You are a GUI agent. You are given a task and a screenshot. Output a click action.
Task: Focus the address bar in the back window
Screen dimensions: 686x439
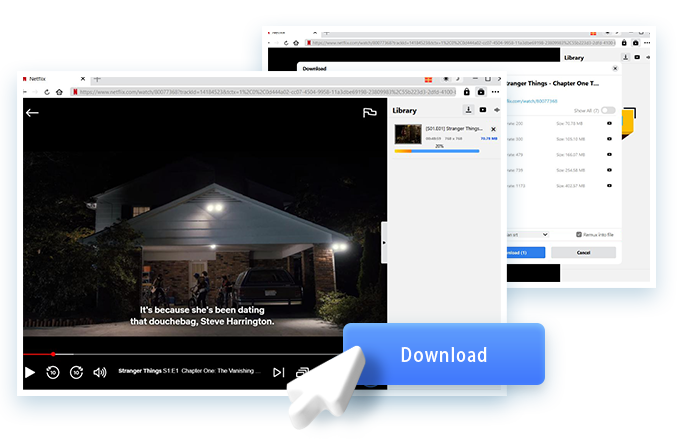461,43
